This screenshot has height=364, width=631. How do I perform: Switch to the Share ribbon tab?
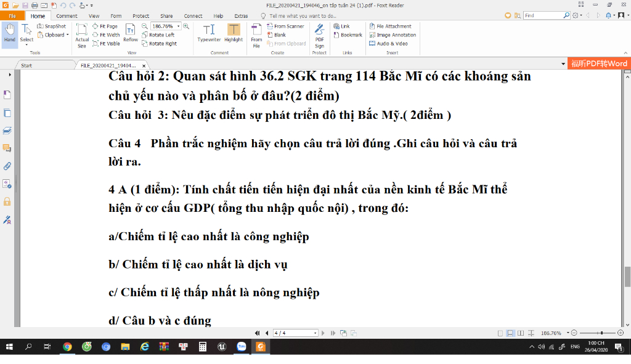[166, 15]
